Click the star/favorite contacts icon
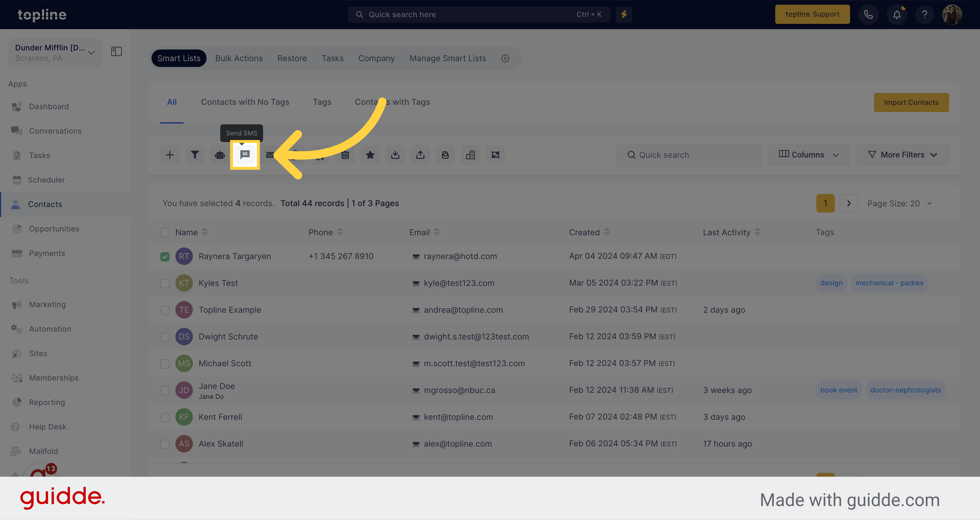980x520 pixels. pyautogui.click(x=370, y=154)
